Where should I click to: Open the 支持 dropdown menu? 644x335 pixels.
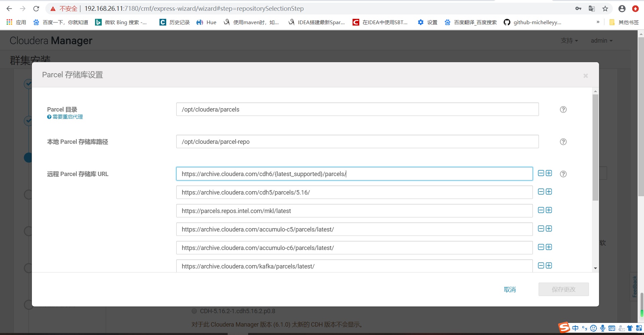click(x=569, y=40)
